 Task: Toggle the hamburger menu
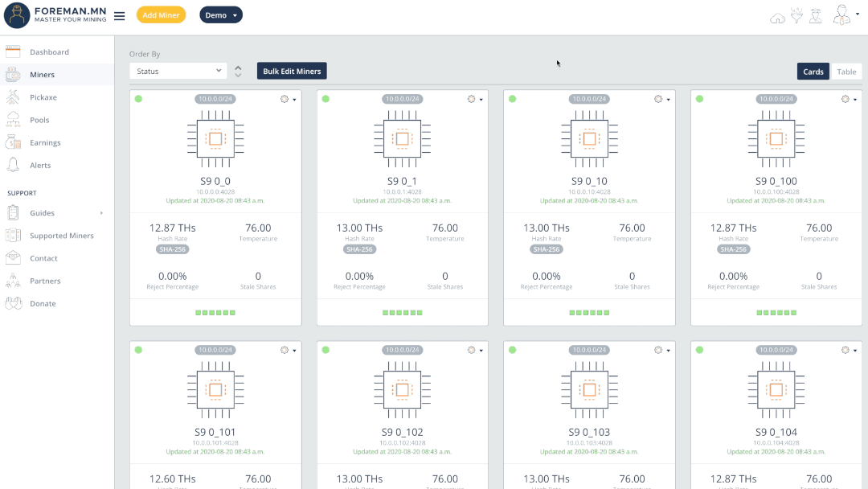pyautogui.click(x=120, y=16)
